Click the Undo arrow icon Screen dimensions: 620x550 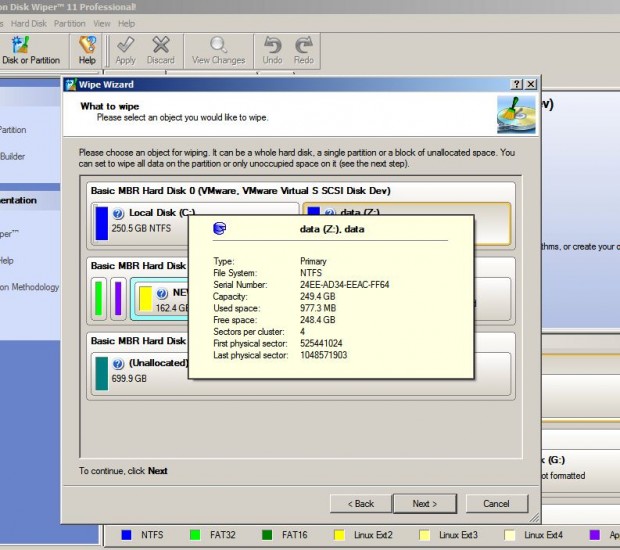[272, 45]
